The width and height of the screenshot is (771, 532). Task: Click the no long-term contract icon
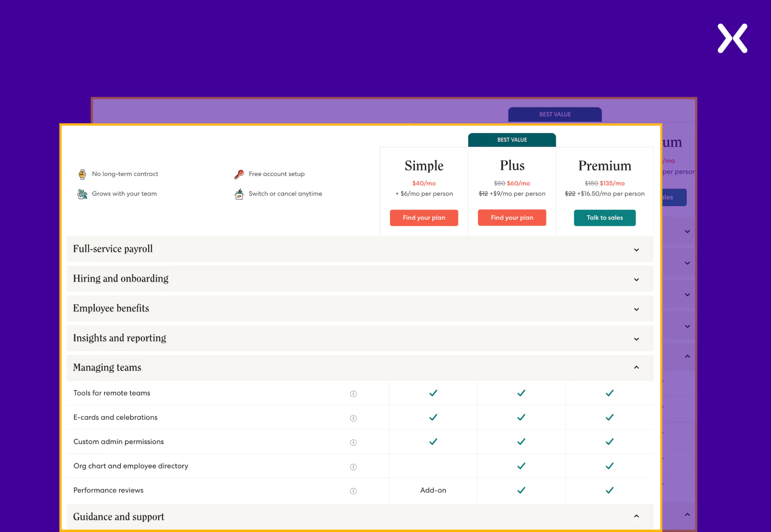[x=83, y=173]
